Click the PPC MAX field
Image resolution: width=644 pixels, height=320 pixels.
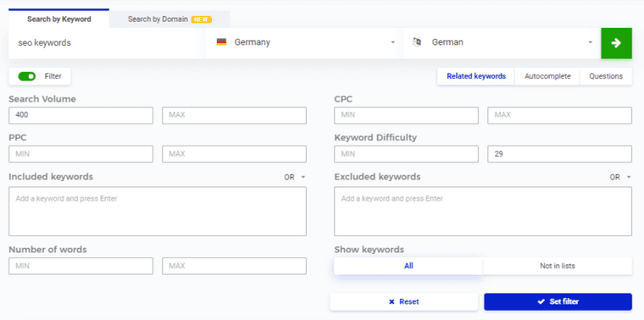coord(234,154)
